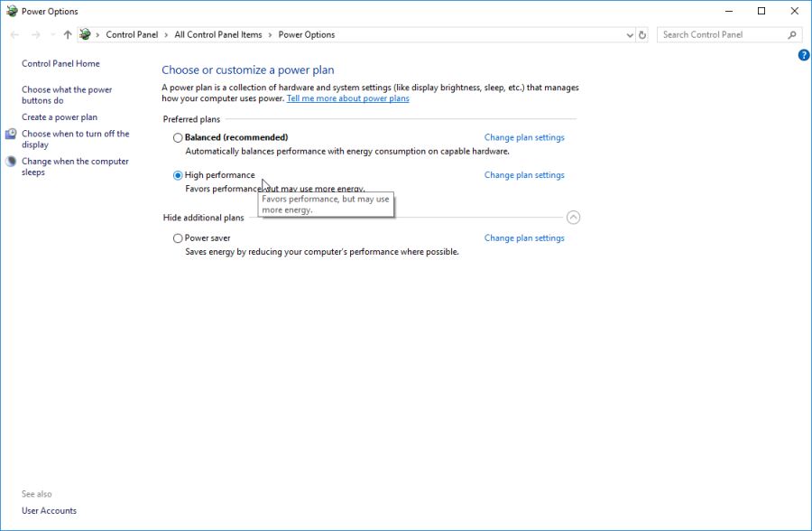Click the address bar Power Options icon
Screen dimensions: 812x531
pos(86,34)
